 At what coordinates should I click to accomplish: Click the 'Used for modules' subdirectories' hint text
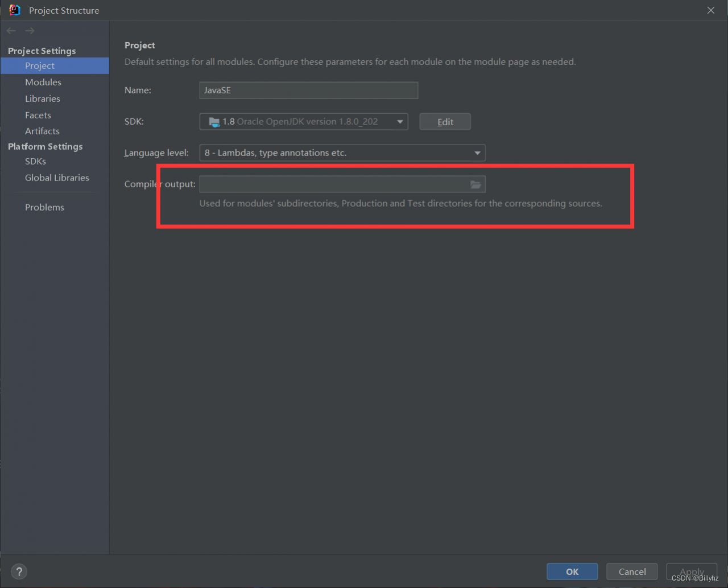point(400,204)
